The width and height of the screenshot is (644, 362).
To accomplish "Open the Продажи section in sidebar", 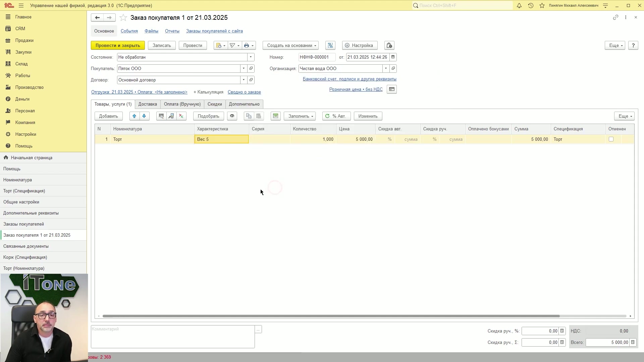I will (24, 40).
